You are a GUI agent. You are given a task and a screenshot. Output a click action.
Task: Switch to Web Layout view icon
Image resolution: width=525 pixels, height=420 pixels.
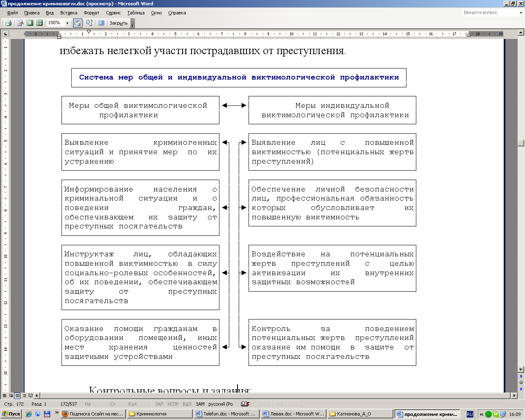click(x=11, y=396)
